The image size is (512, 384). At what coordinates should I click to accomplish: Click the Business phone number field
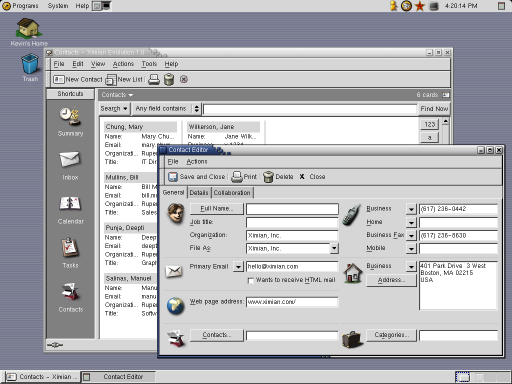click(x=458, y=209)
